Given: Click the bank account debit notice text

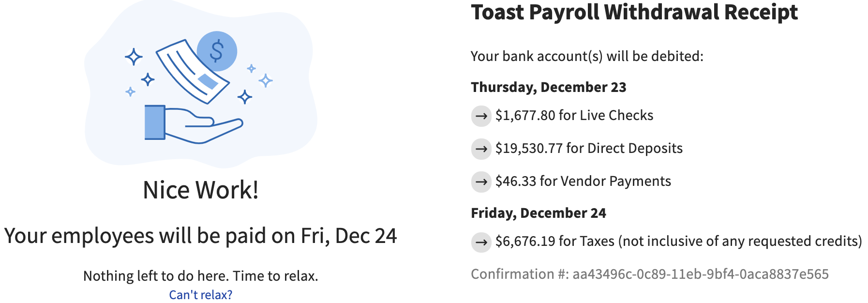Looking at the screenshot, I should (587, 56).
